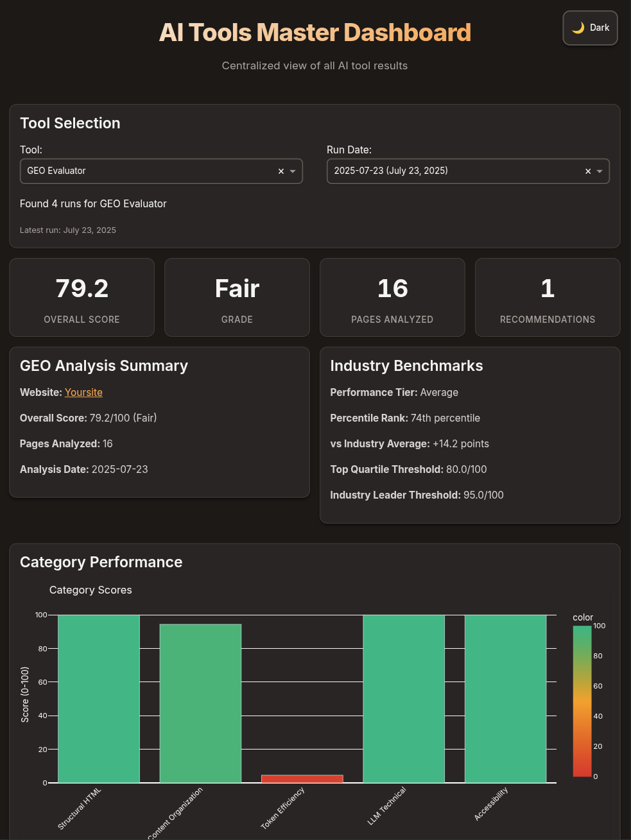This screenshot has width=631, height=840.
Task: Click the Pages Analyzed metric card
Action: (x=392, y=297)
